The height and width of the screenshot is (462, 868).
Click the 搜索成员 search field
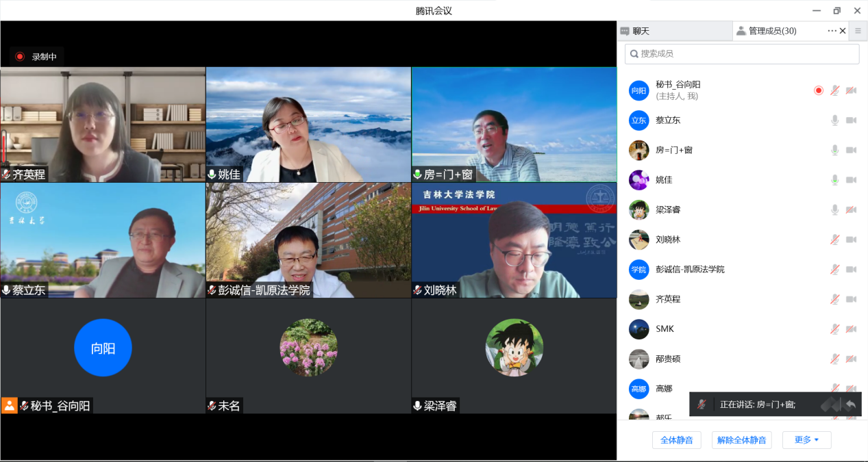742,54
